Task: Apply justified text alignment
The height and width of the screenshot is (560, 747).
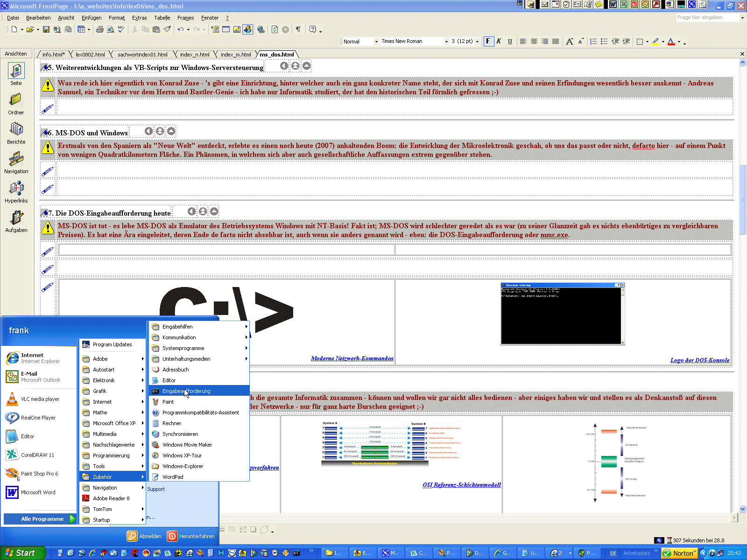Action: click(556, 42)
